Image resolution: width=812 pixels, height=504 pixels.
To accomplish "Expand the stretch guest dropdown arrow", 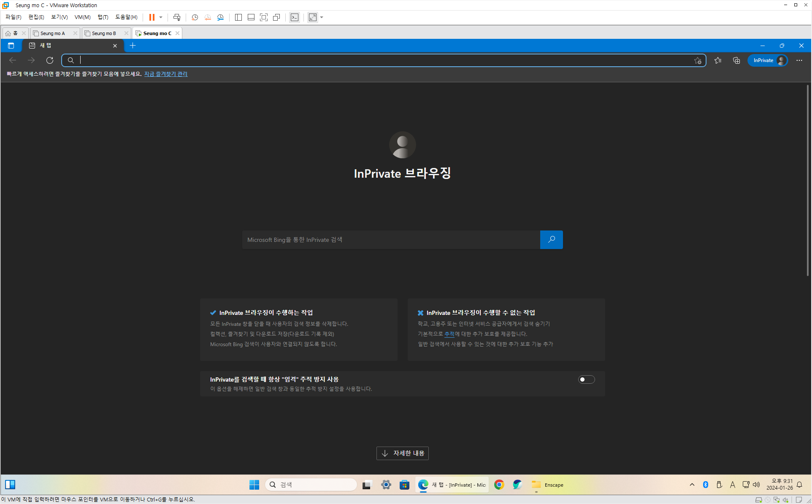I will point(322,17).
